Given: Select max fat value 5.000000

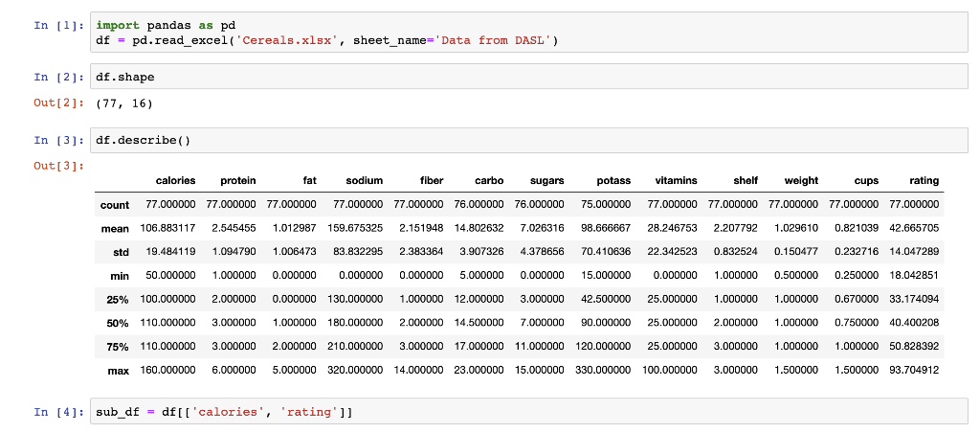Looking at the screenshot, I should [x=294, y=370].
